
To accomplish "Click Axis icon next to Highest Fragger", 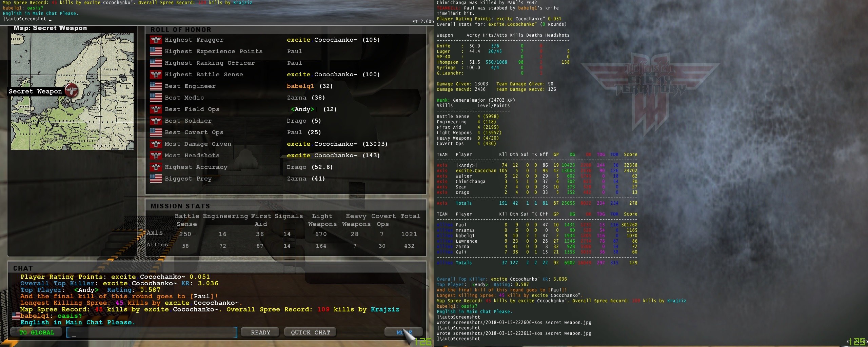I will [156, 40].
